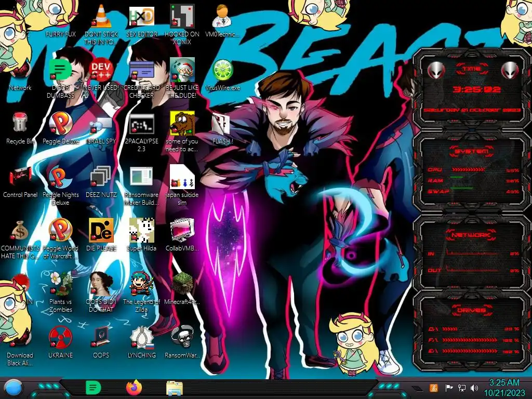Click the F:\ drive usage bar

tap(470, 340)
